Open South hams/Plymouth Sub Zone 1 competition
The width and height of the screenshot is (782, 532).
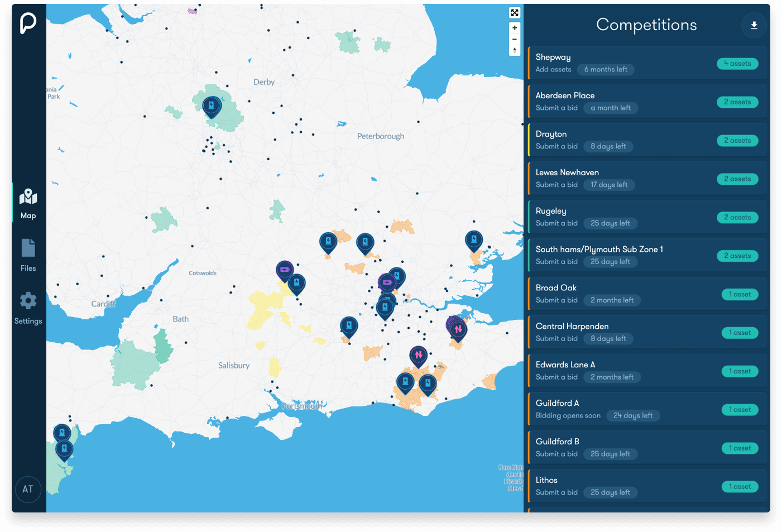[x=647, y=255]
